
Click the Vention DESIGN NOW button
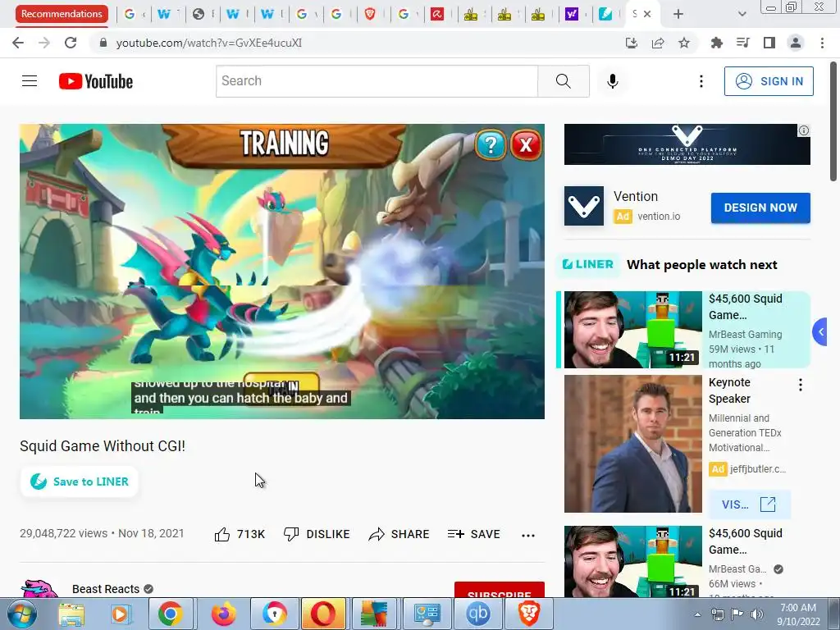click(760, 208)
